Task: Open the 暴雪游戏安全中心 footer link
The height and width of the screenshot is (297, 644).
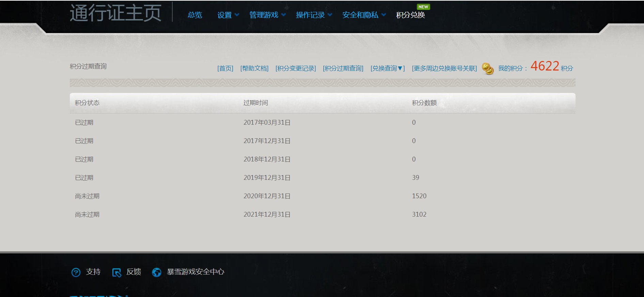Action: tap(195, 272)
